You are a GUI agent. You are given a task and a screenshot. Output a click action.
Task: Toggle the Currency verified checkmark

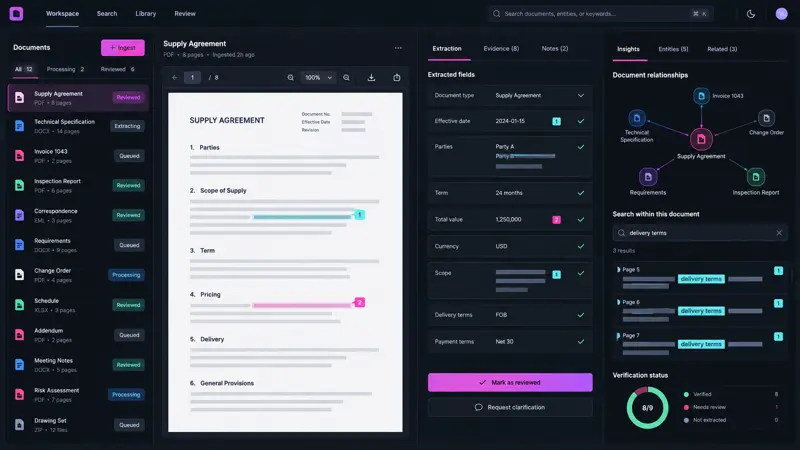(x=581, y=246)
